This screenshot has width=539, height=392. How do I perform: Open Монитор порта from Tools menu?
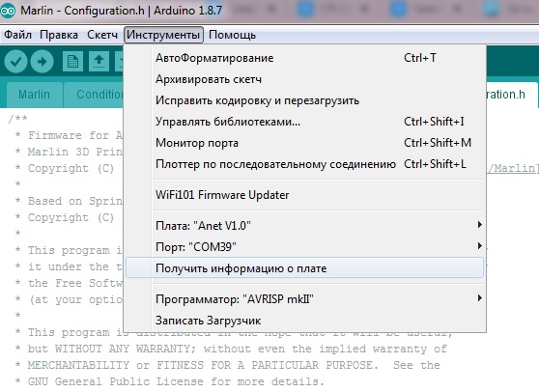coord(304,143)
